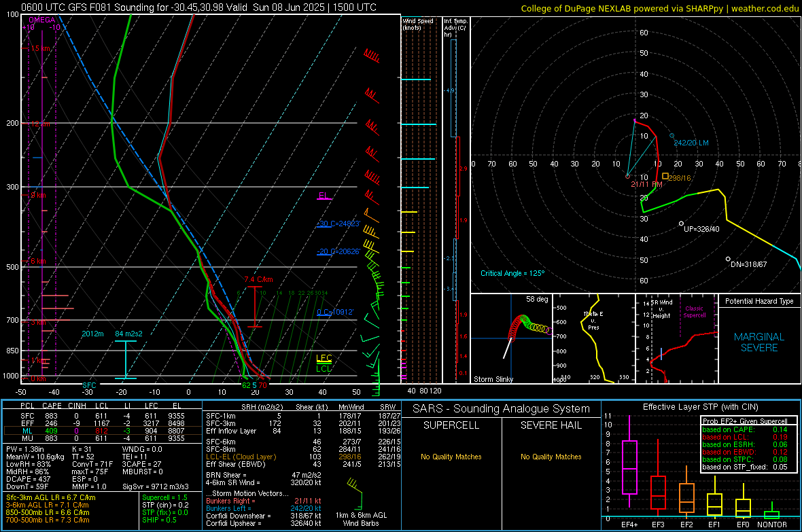Click the Potential Hazard Type header
Viewport: 802px width, 532px height.
point(759,301)
